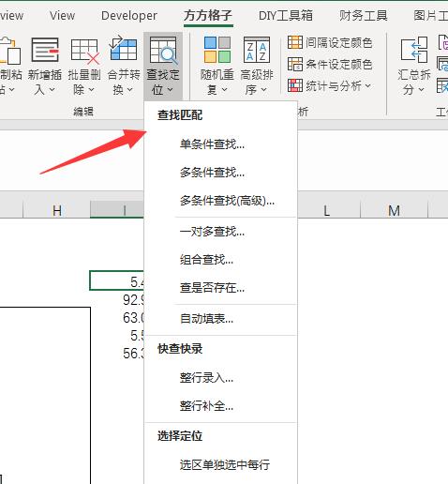Screen dimensions: 448x484
Task: Click 条件设定颜色 conditional color button
Action: (x=330, y=64)
